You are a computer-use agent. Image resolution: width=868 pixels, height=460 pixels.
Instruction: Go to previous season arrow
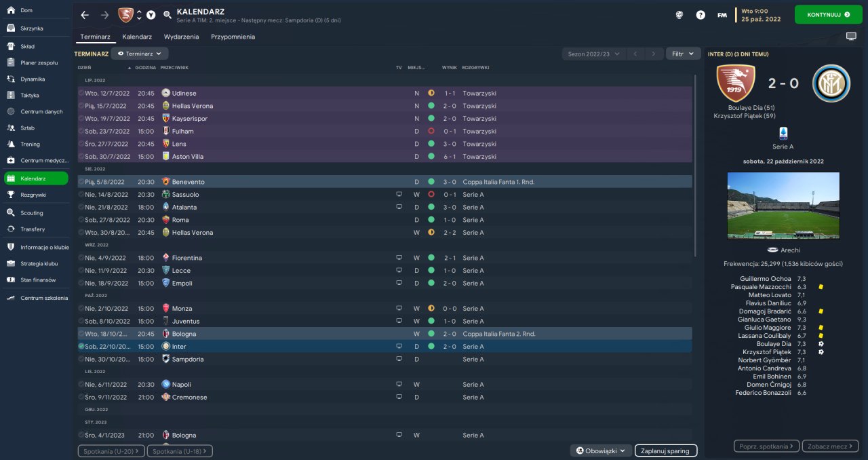click(635, 54)
